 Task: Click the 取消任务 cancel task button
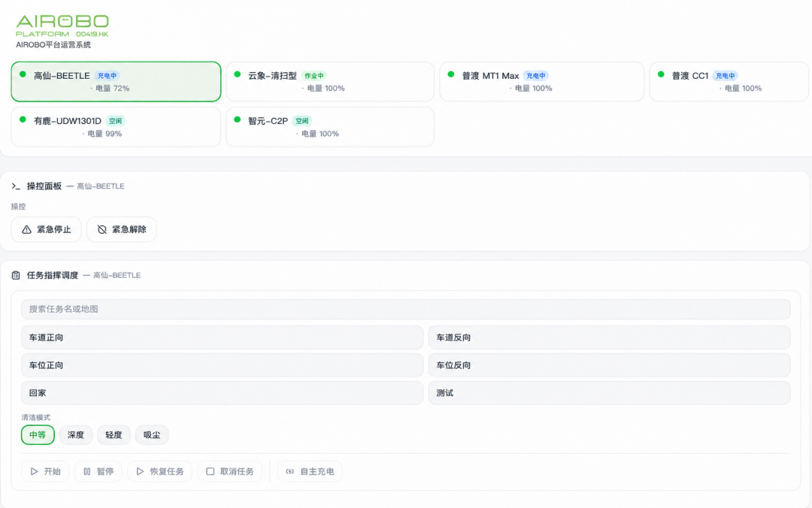coord(230,471)
